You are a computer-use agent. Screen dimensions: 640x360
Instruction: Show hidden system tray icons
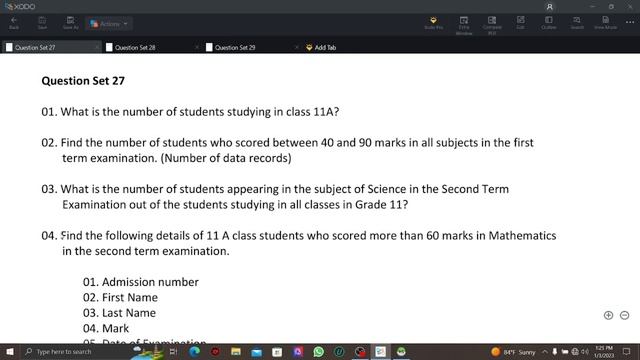(544, 351)
